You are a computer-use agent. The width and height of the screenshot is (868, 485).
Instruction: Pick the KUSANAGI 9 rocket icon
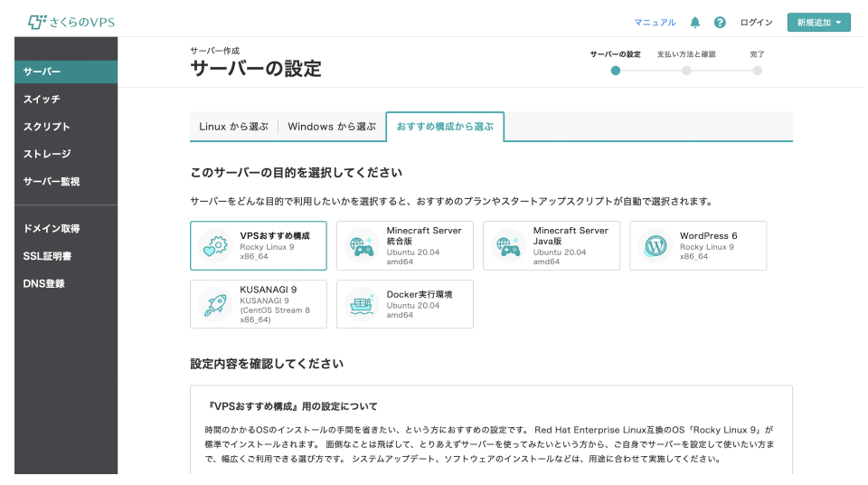(x=215, y=305)
